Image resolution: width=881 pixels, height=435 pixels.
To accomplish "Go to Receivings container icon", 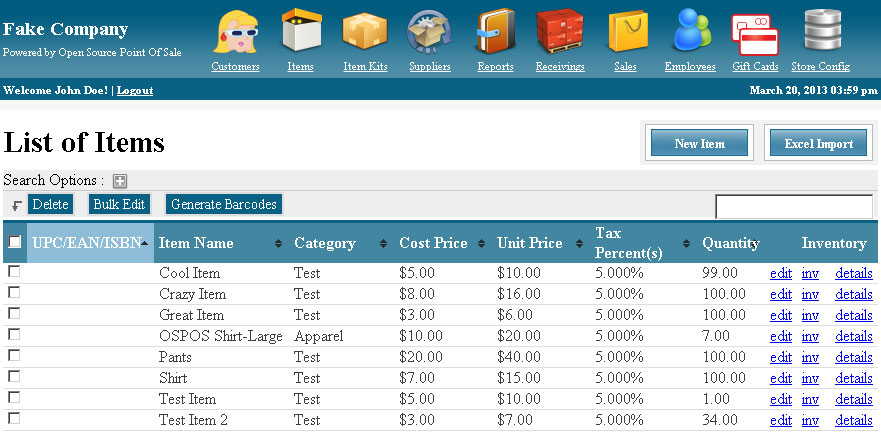I will 559,31.
